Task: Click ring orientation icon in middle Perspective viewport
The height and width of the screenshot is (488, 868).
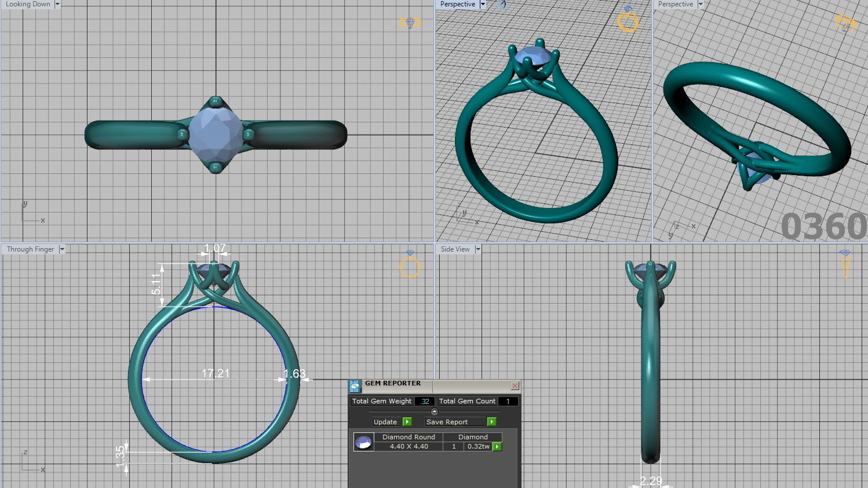Action: 628,19
